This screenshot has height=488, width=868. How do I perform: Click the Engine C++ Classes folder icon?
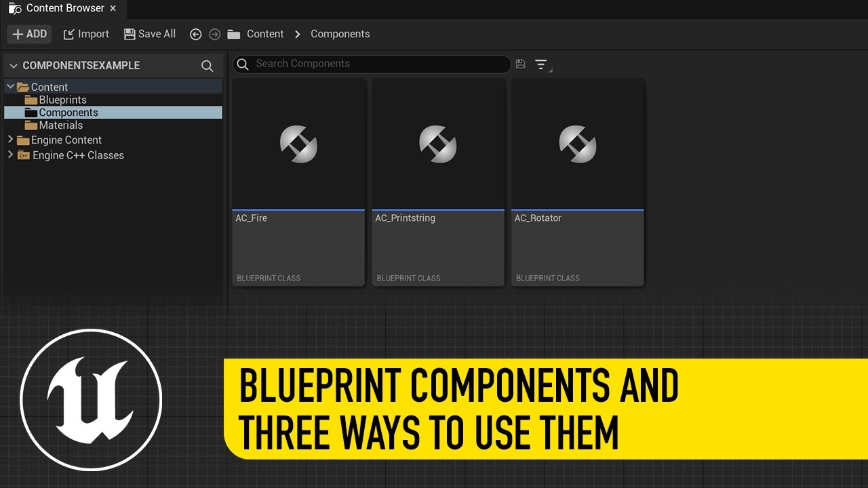click(24, 155)
